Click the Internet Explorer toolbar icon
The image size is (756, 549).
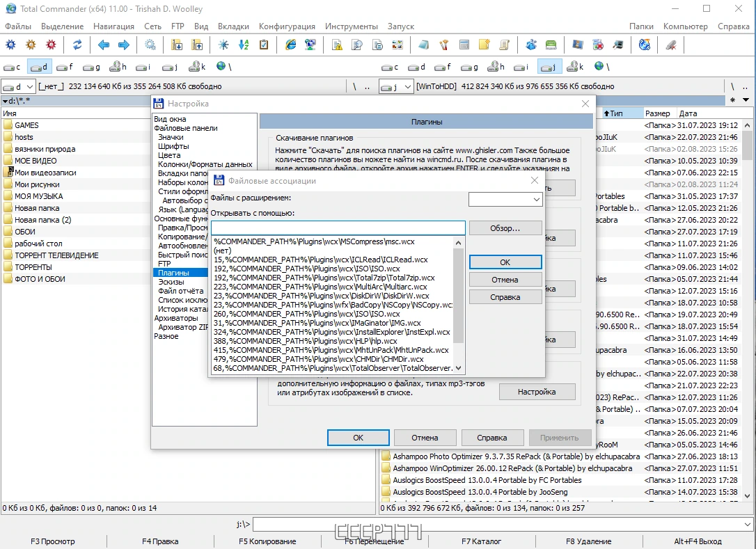pyautogui.click(x=290, y=45)
